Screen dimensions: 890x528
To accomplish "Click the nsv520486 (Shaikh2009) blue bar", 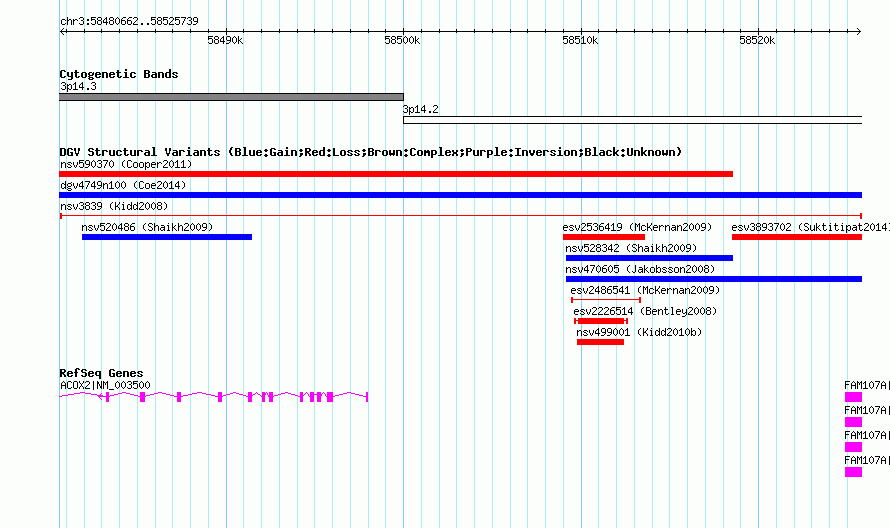I will click(x=167, y=237).
